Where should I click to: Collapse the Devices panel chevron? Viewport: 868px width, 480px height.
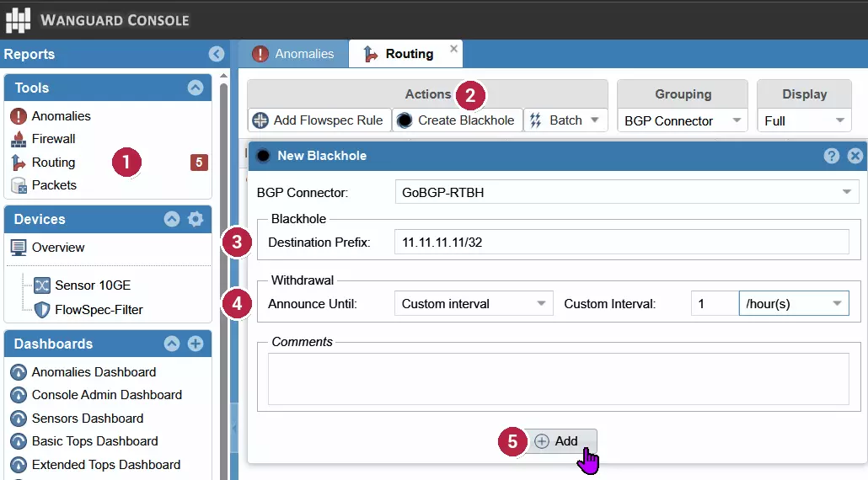pyautogui.click(x=172, y=219)
